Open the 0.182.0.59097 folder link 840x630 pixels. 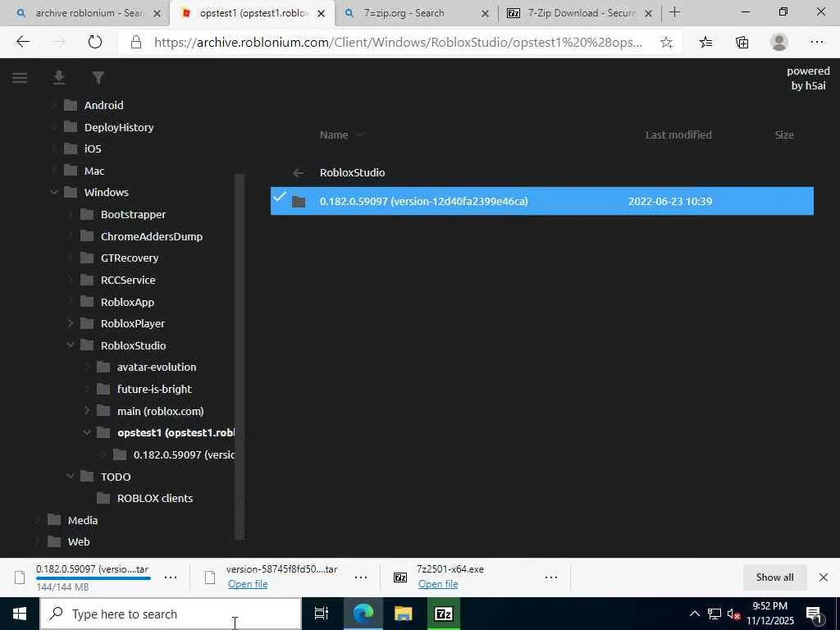[x=424, y=202]
